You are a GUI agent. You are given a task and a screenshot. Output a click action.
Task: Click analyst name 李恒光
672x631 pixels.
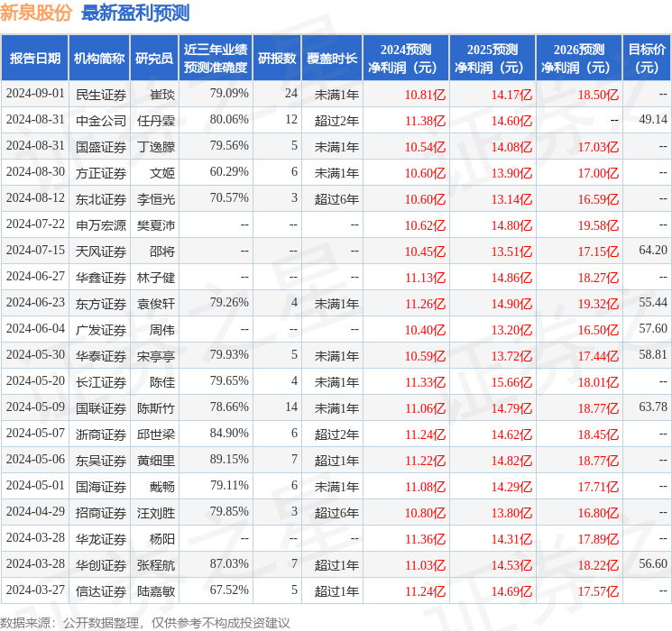coord(155,199)
